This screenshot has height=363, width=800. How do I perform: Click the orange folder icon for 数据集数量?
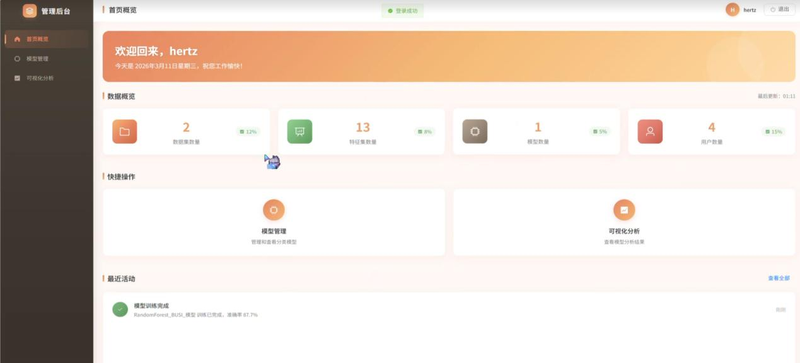pyautogui.click(x=124, y=131)
